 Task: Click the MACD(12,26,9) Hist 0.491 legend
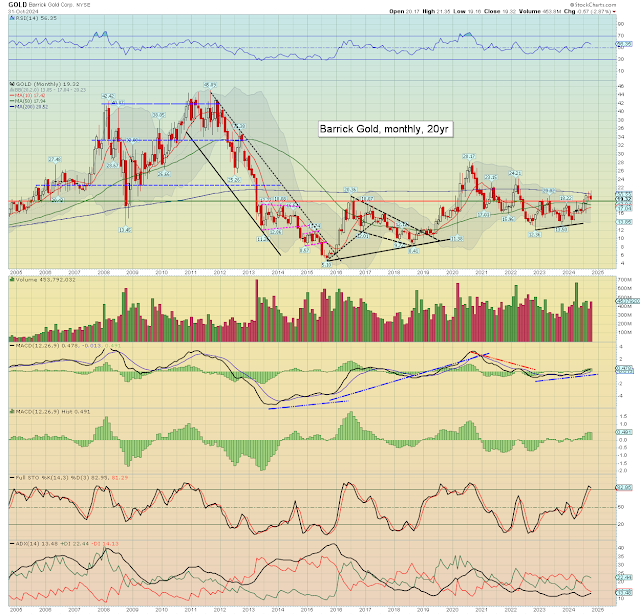coord(49,412)
